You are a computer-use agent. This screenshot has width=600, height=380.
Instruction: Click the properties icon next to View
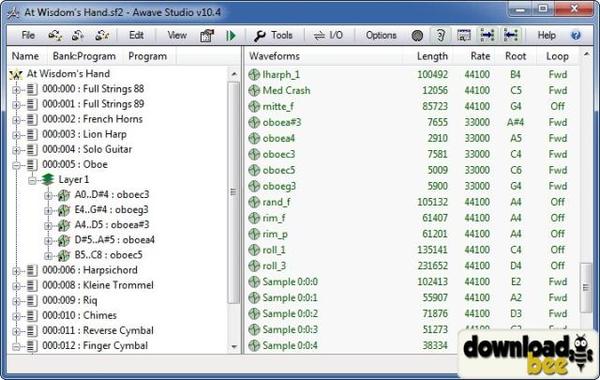pyautogui.click(x=207, y=36)
